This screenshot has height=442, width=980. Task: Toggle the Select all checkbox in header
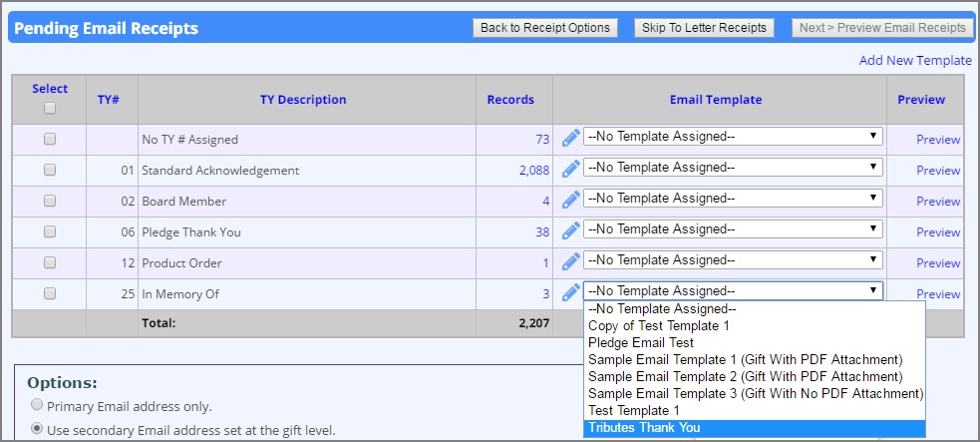tap(50, 108)
